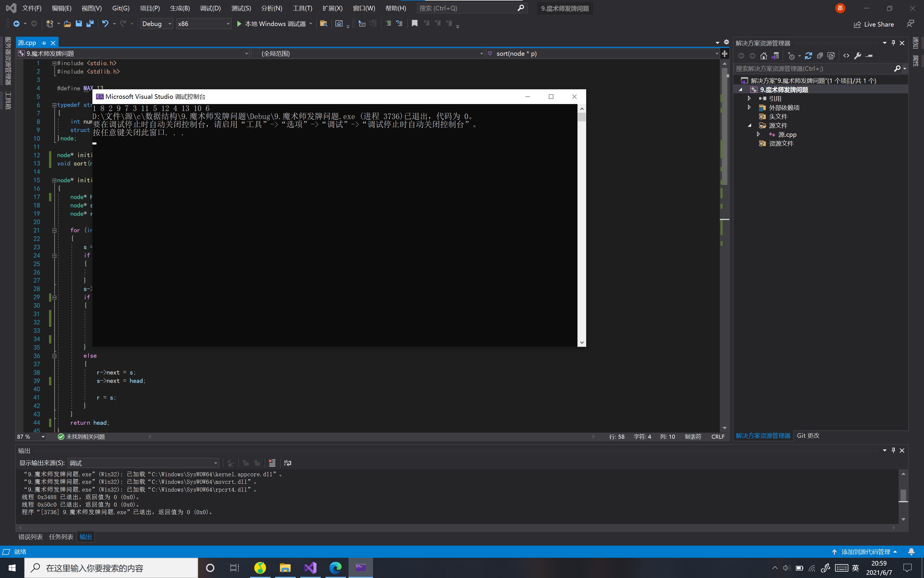Open the Windows Start button
The image size is (924, 578).
coord(12,568)
